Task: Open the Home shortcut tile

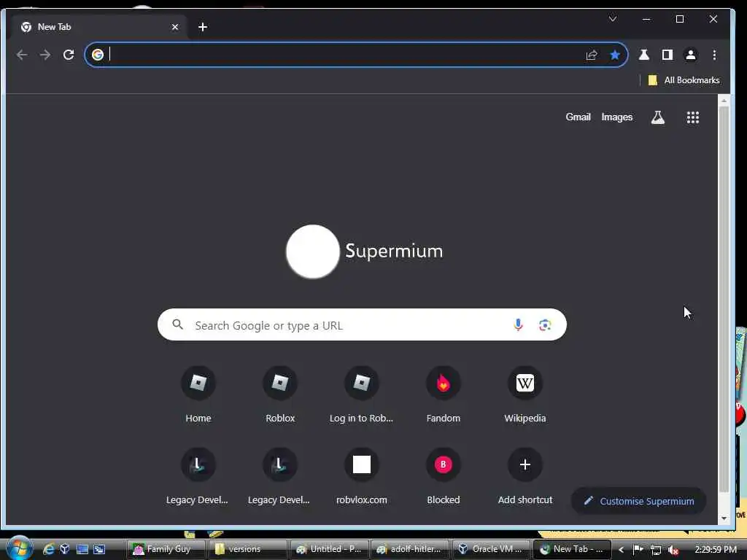Action: click(198, 395)
